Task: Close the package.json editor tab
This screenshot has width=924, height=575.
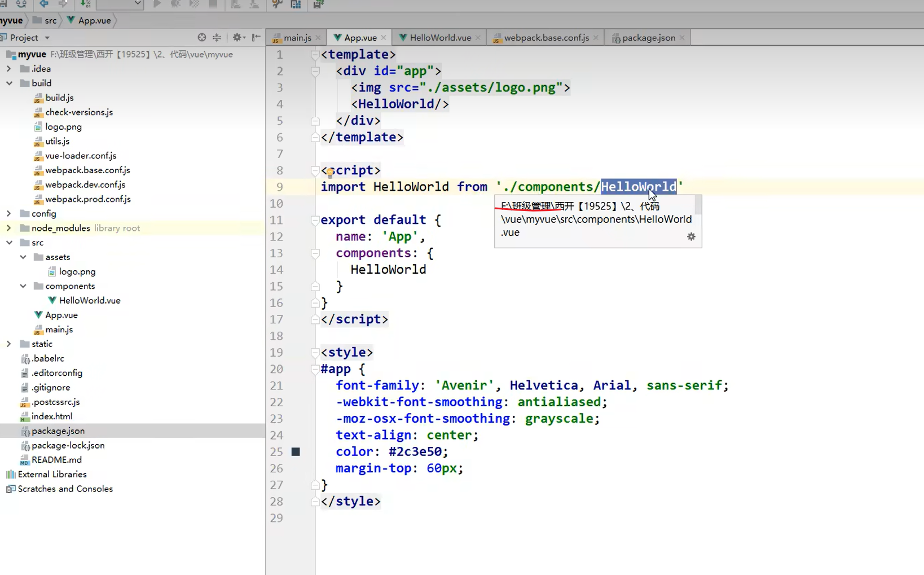Action: point(682,38)
